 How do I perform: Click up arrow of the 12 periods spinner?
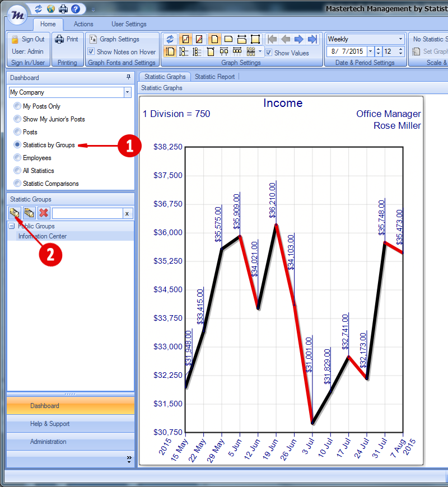(401, 49)
